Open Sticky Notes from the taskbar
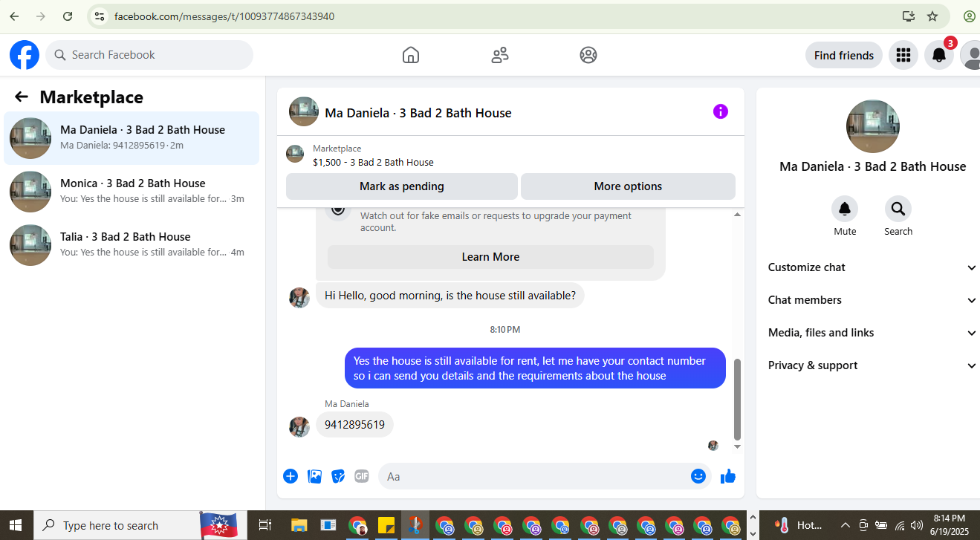The width and height of the screenshot is (980, 540). (x=386, y=525)
